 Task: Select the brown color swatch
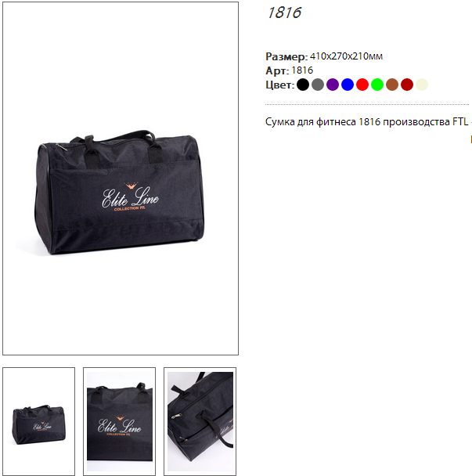392,85
